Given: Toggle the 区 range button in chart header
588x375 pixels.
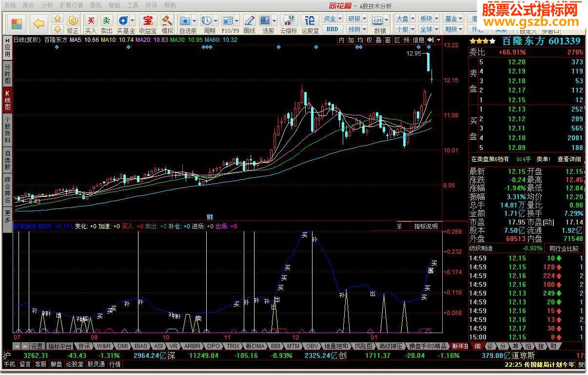Looking at the screenshot, I should click(x=397, y=40).
